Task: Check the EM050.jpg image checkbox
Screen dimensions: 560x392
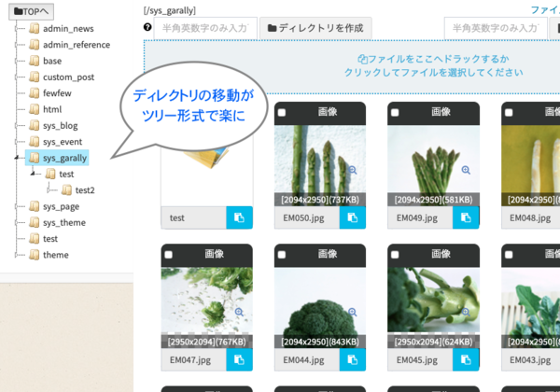Action: tap(282, 113)
